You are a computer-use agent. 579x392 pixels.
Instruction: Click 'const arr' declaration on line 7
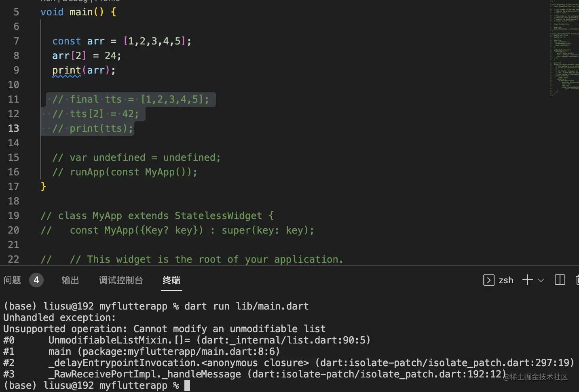[x=78, y=41]
